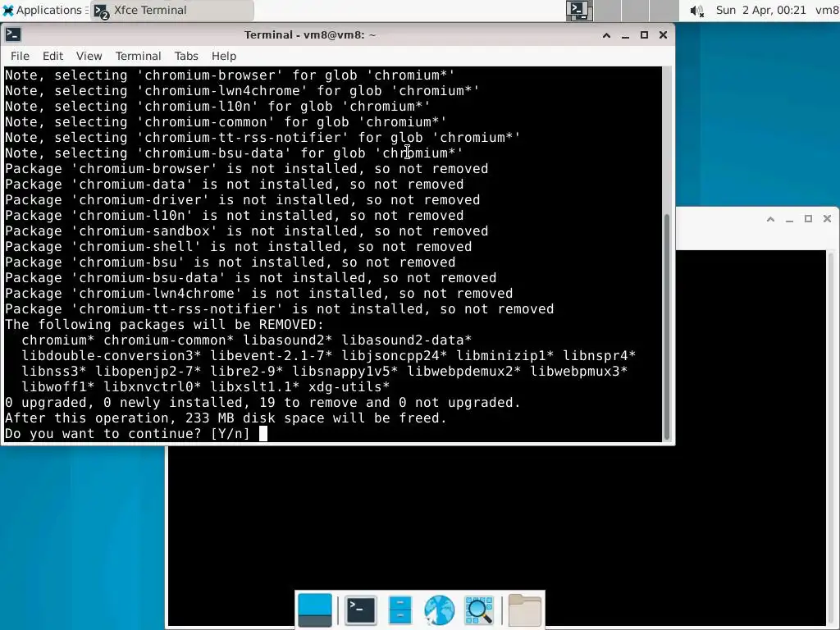Click 'chromium-tt-rss-notifier' is not installed line
Screen dimensions: 840x630
pos(279,309)
